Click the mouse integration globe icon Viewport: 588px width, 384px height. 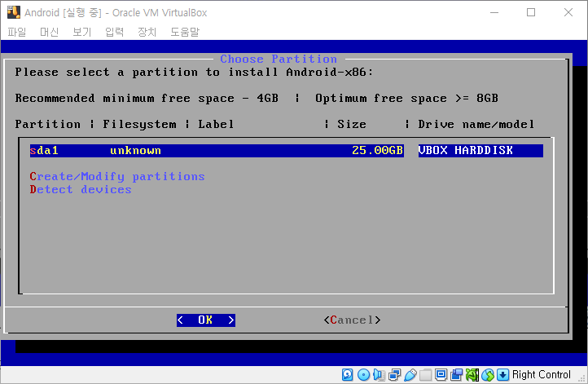488,374
